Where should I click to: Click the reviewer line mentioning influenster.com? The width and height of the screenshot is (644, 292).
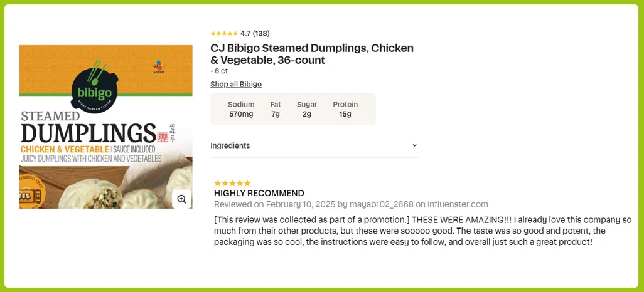tap(351, 204)
